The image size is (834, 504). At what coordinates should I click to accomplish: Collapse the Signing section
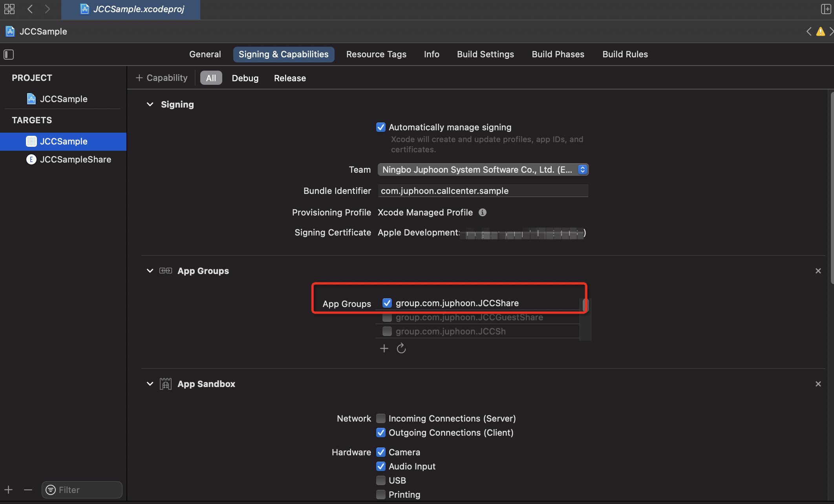click(150, 104)
